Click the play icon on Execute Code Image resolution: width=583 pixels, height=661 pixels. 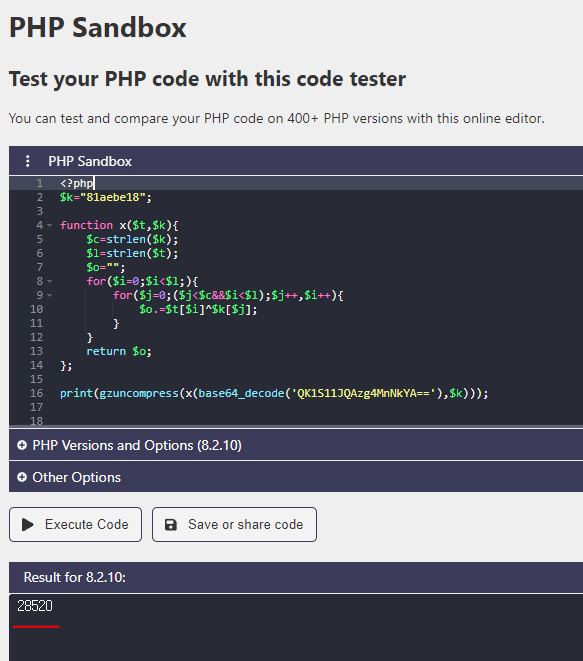[x=28, y=524]
